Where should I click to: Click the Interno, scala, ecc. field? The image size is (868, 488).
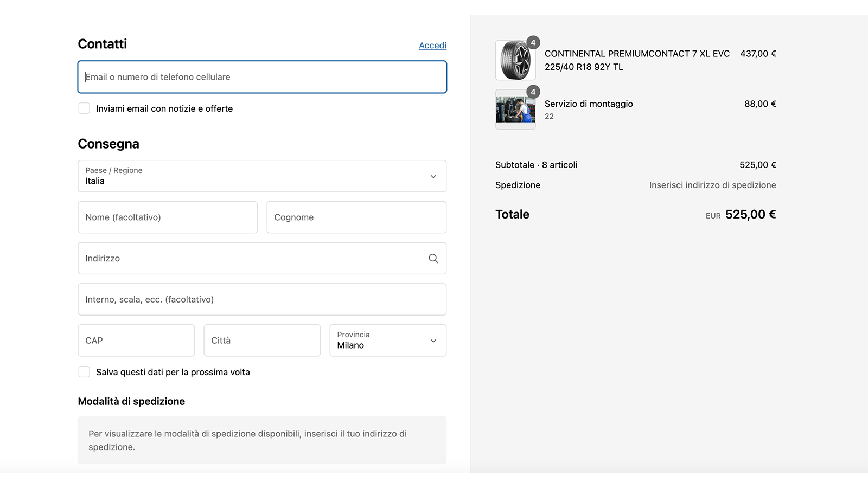[x=262, y=300]
